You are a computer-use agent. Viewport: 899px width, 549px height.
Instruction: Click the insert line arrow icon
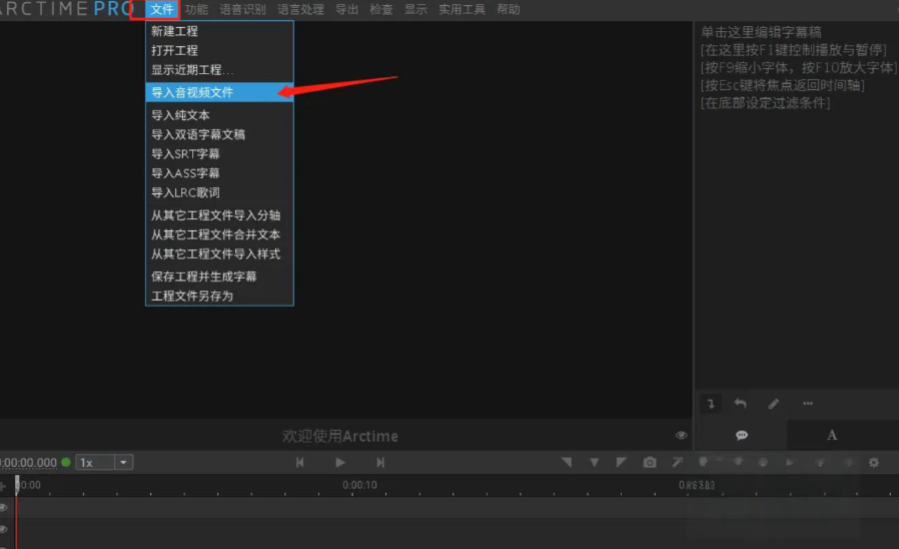(x=711, y=404)
